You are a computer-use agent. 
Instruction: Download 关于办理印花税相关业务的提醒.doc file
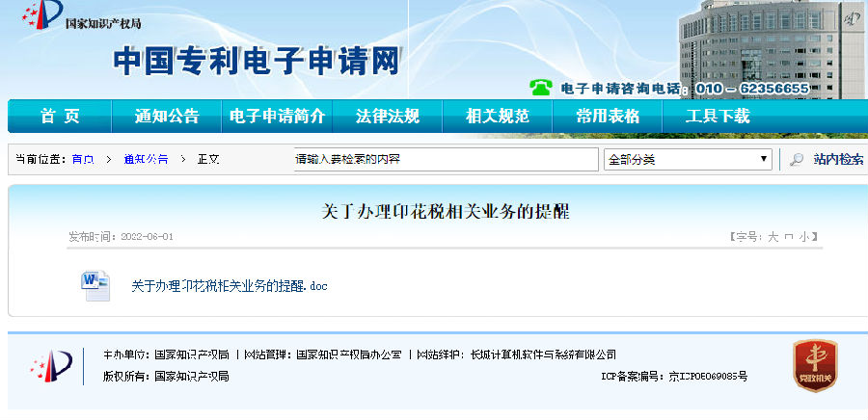[230, 285]
